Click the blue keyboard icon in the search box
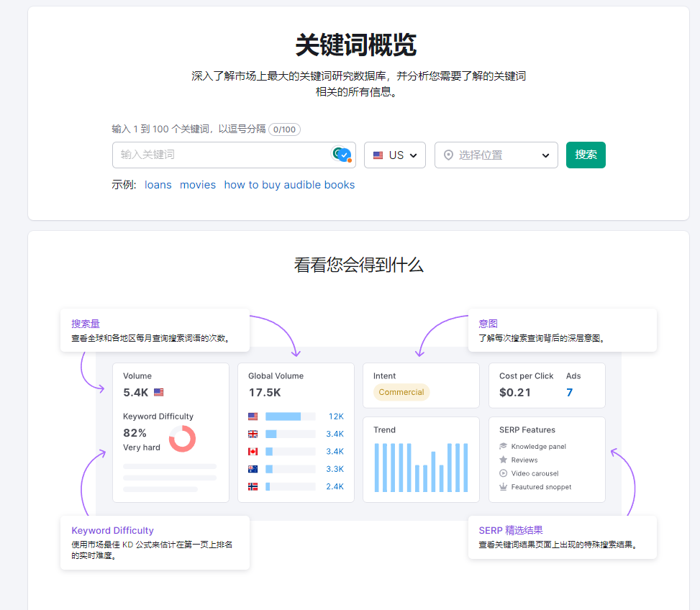This screenshot has height=610, width=700. (x=341, y=155)
